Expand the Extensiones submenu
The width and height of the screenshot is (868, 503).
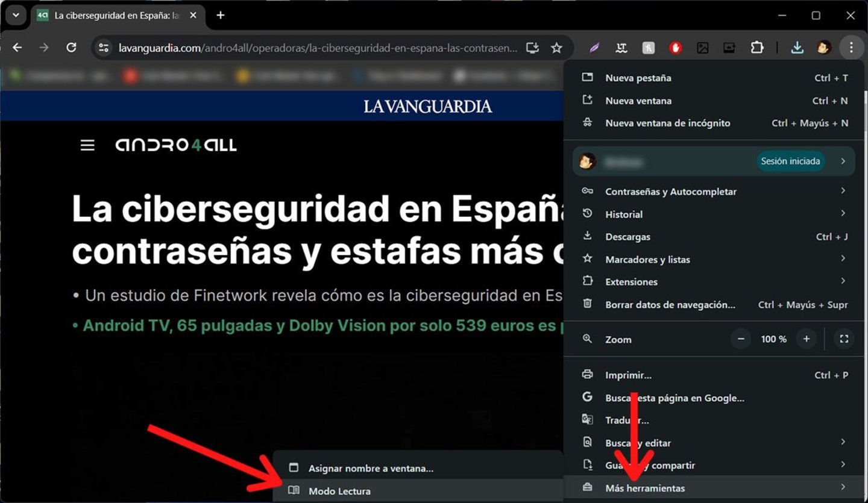pos(714,281)
